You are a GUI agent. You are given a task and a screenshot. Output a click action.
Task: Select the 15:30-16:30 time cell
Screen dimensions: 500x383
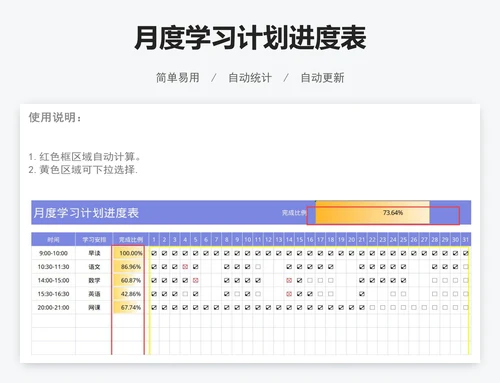(53, 294)
